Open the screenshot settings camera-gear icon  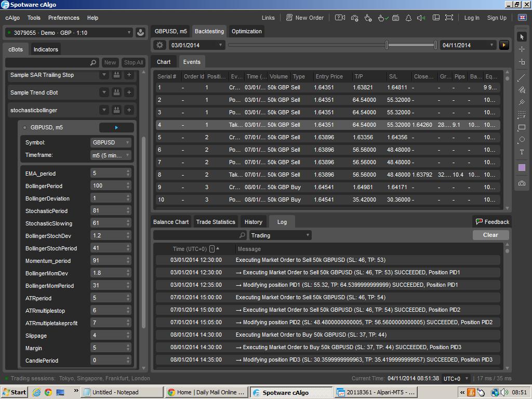click(354, 18)
